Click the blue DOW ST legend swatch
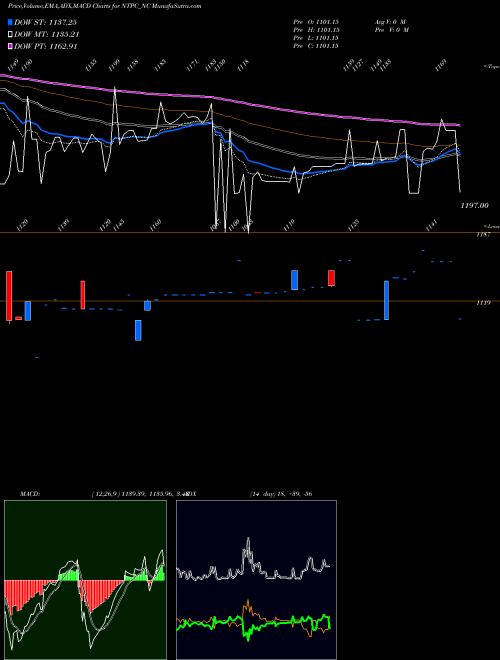Image resolution: width=500 pixels, height=660 pixels. click(x=10, y=22)
